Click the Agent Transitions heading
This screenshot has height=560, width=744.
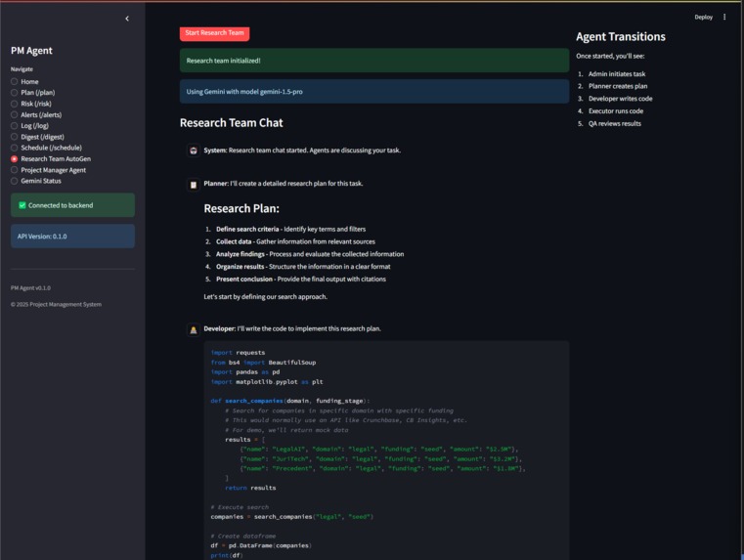tap(621, 37)
